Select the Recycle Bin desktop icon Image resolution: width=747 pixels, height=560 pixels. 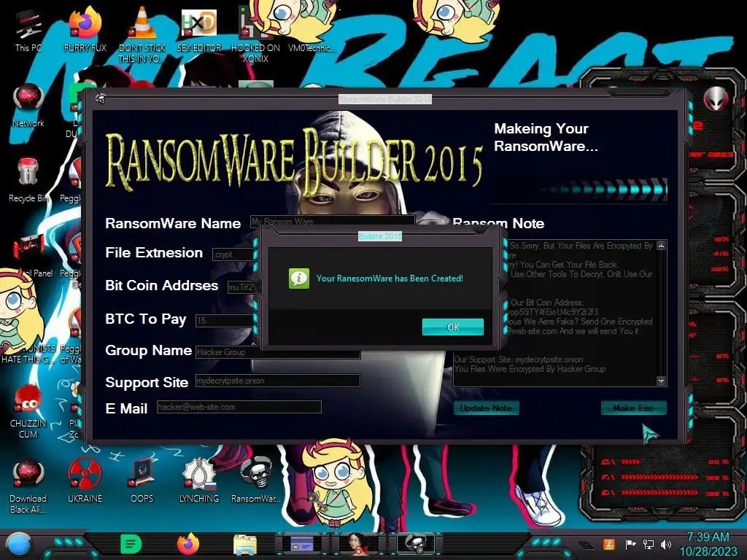[28, 181]
